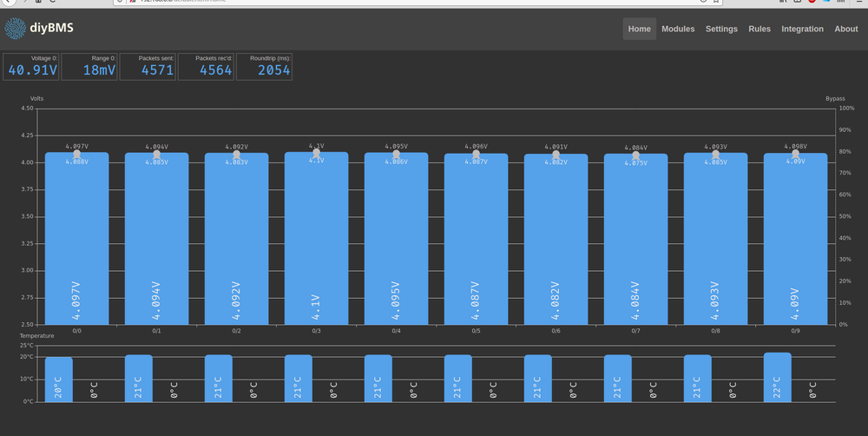Screen dimensions: 868x436
Task: Click the bypass marker dot on cell 0/1
Action: click(156, 155)
